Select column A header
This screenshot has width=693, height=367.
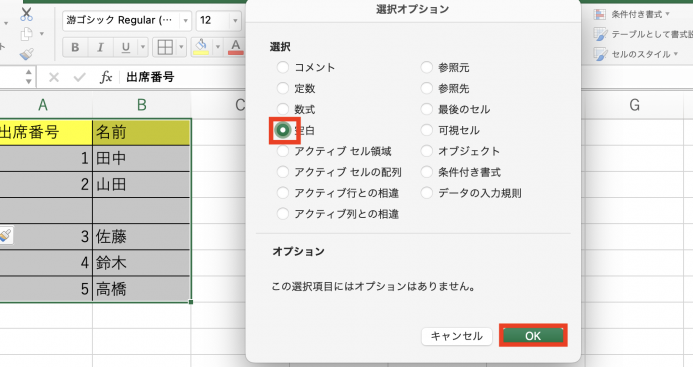[x=43, y=105]
